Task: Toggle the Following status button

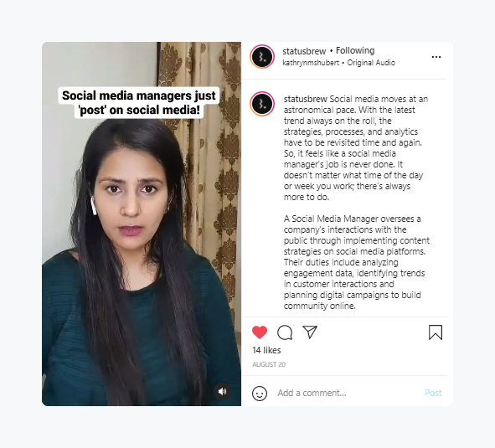Action: (x=355, y=50)
